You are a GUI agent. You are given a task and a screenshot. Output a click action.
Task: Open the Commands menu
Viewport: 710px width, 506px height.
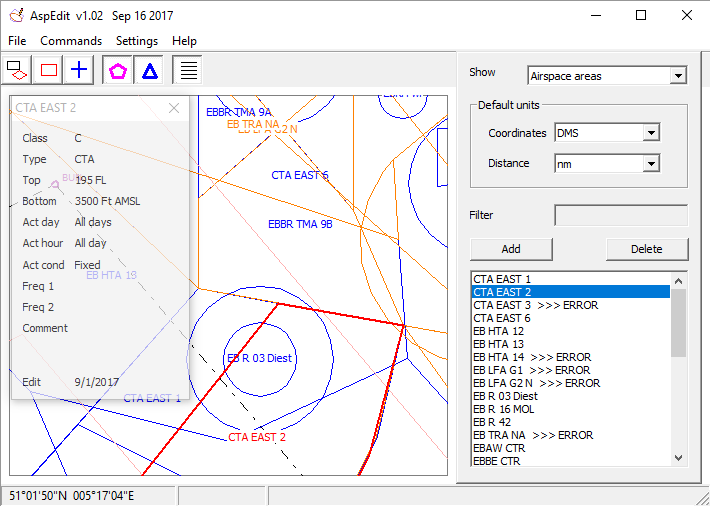click(x=71, y=41)
